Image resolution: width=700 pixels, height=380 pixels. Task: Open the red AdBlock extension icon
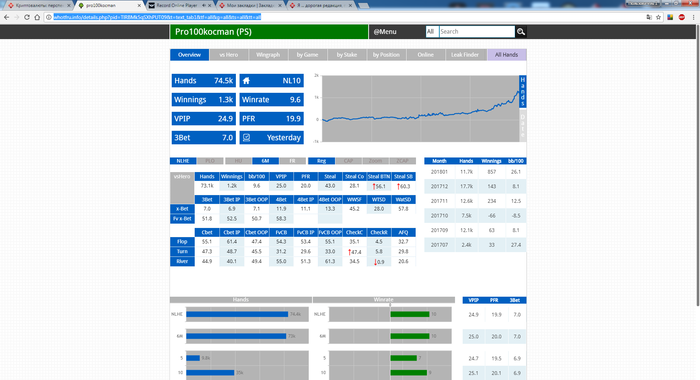tap(682, 17)
